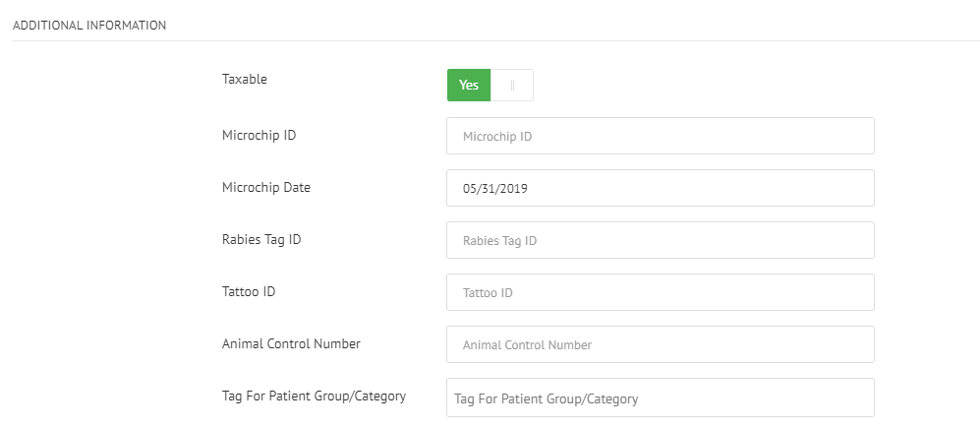Click the Taxable label text

pyautogui.click(x=245, y=79)
